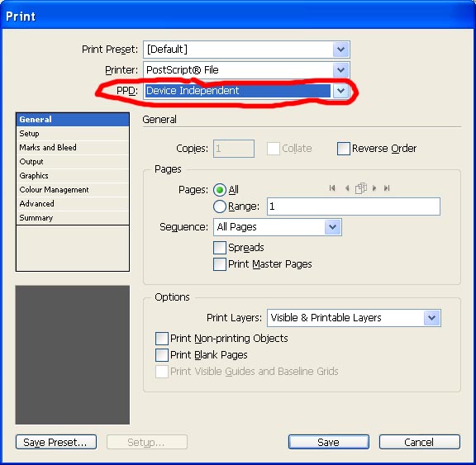Go to last page navigation icon
The image size is (476, 465).
pyautogui.click(x=387, y=188)
